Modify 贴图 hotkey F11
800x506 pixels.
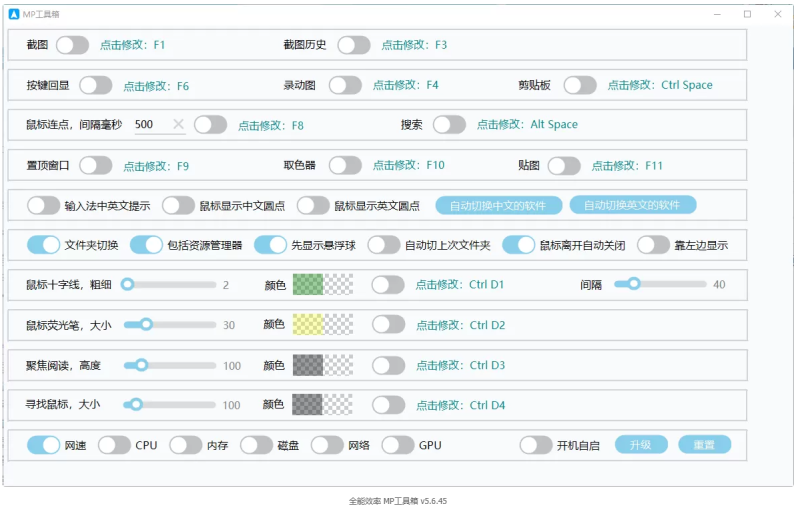[627, 166]
